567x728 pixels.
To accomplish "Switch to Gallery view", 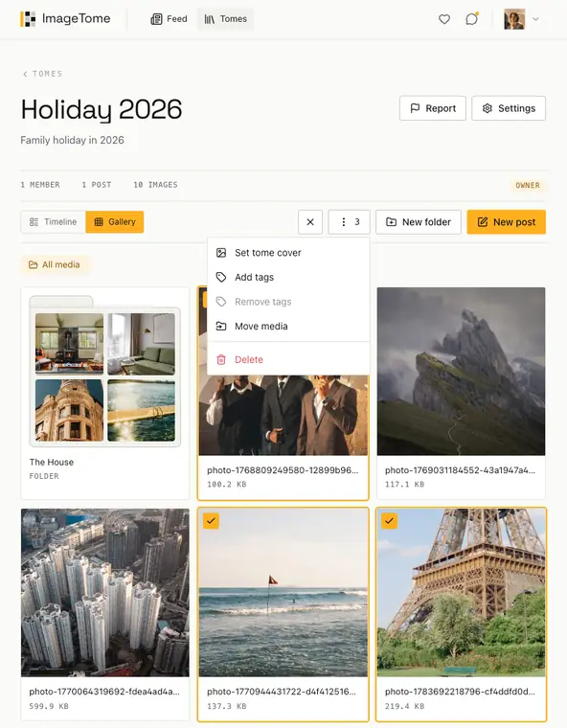I will tap(115, 222).
